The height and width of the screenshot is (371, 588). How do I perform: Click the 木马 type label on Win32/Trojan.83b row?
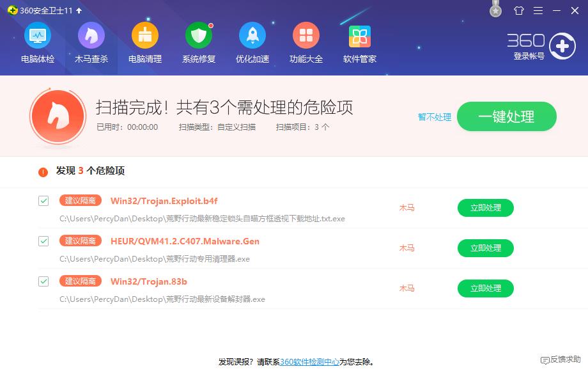pyautogui.click(x=407, y=288)
